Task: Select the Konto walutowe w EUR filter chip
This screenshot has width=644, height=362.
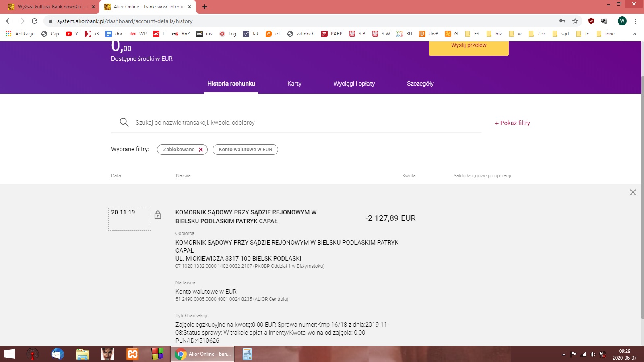Action: (x=245, y=150)
